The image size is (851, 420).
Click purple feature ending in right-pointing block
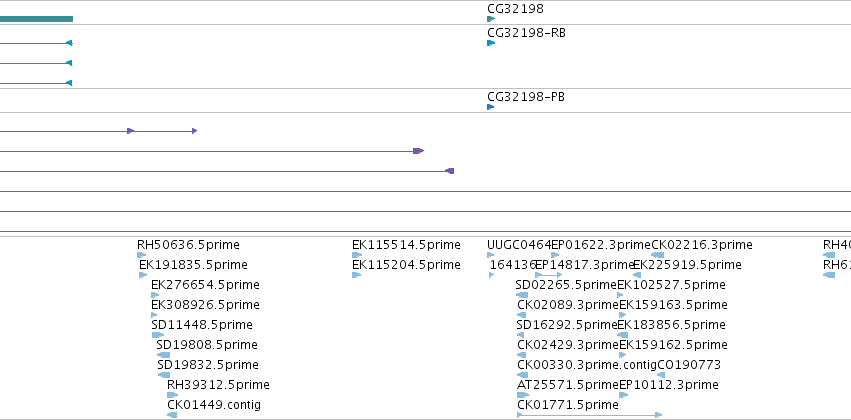(212, 151)
